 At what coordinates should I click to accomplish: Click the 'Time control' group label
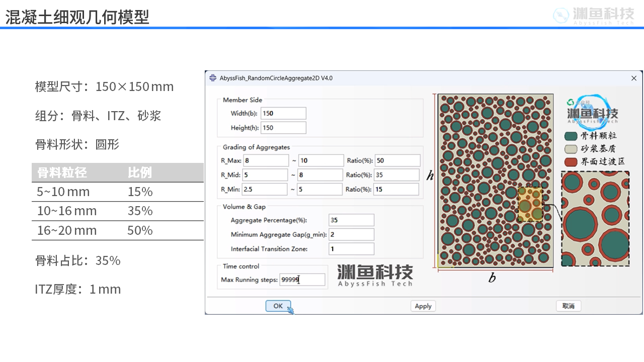241,266
